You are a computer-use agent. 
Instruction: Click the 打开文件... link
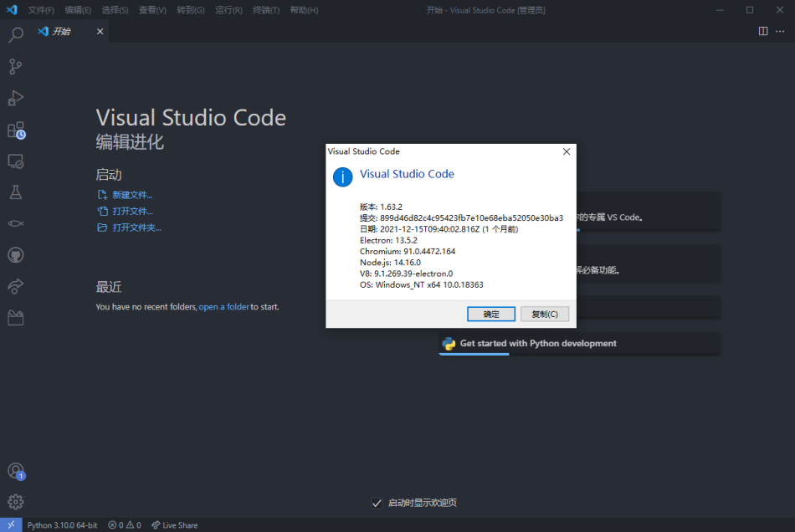[x=125, y=212]
